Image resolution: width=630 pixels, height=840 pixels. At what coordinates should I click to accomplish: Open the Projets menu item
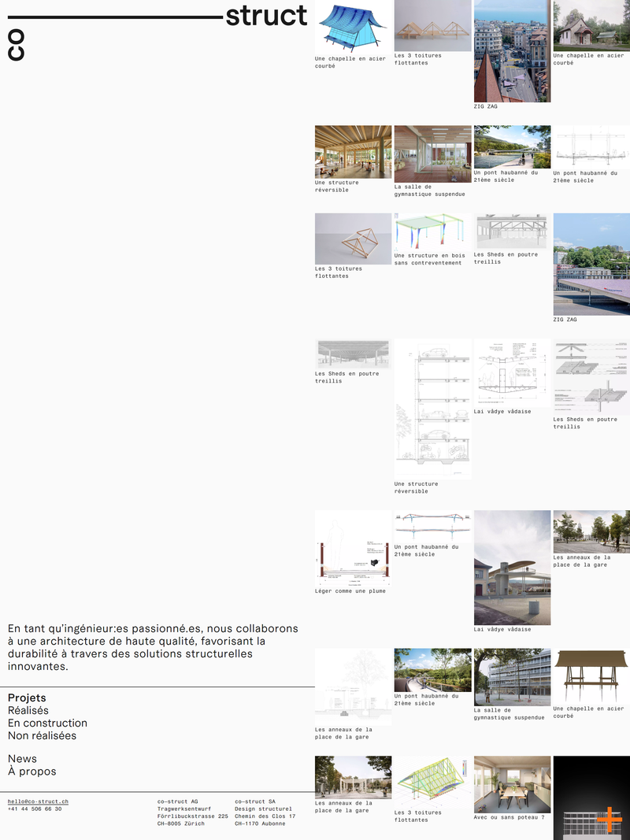click(x=27, y=698)
